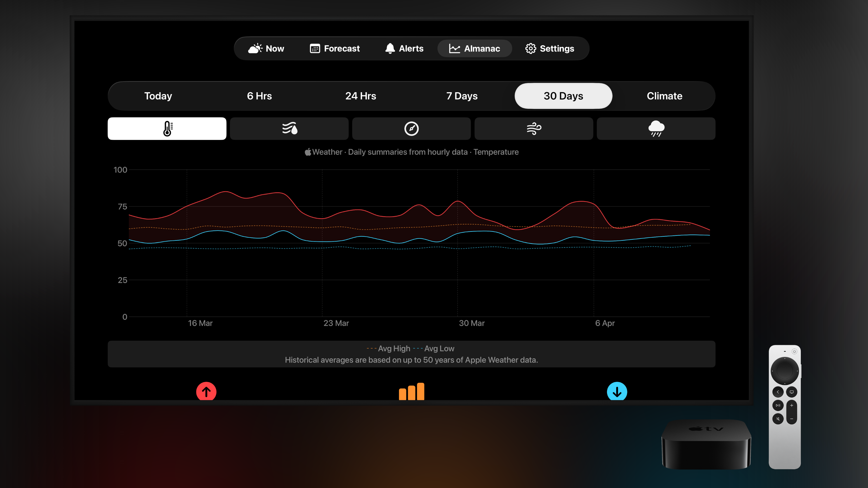Select the Today time range
The image size is (868, 488).
pyautogui.click(x=158, y=96)
